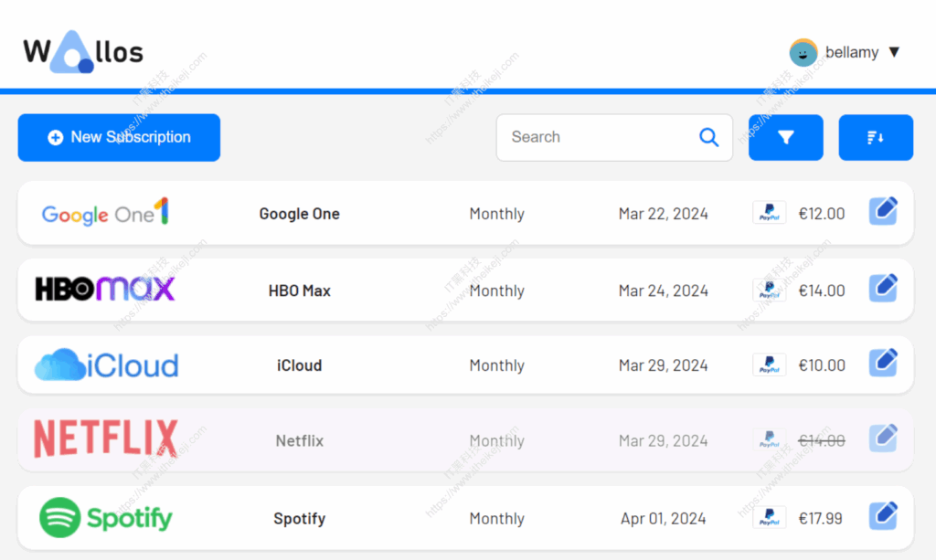Open the sort order button
This screenshot has height=560, width=936.
[875, 138]
